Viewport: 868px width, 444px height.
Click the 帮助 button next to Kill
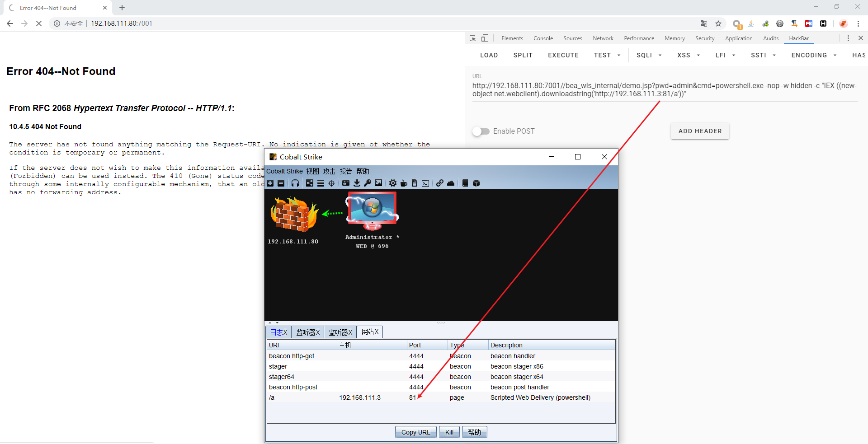click(474, 432)
